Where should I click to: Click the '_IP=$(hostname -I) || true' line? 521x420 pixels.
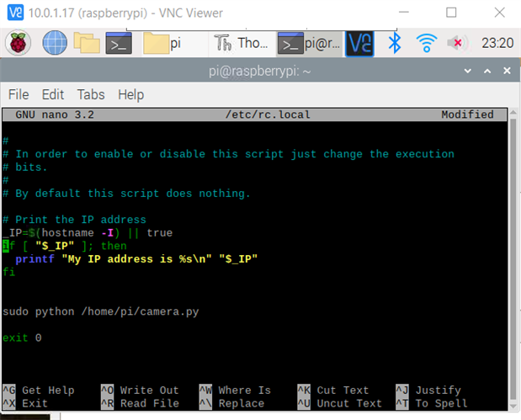pyautogui.click(x=88, y=232)
